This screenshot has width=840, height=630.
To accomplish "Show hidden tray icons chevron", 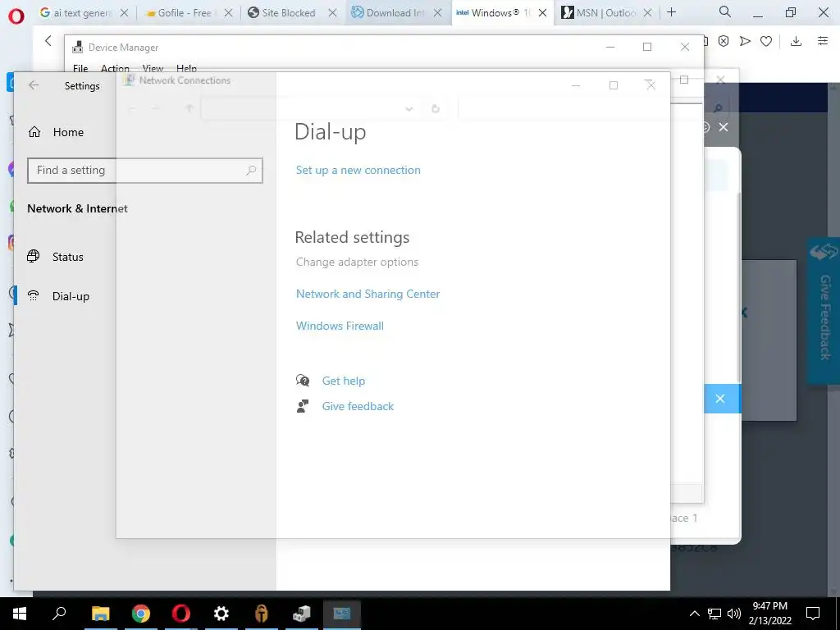I will 694,614.
